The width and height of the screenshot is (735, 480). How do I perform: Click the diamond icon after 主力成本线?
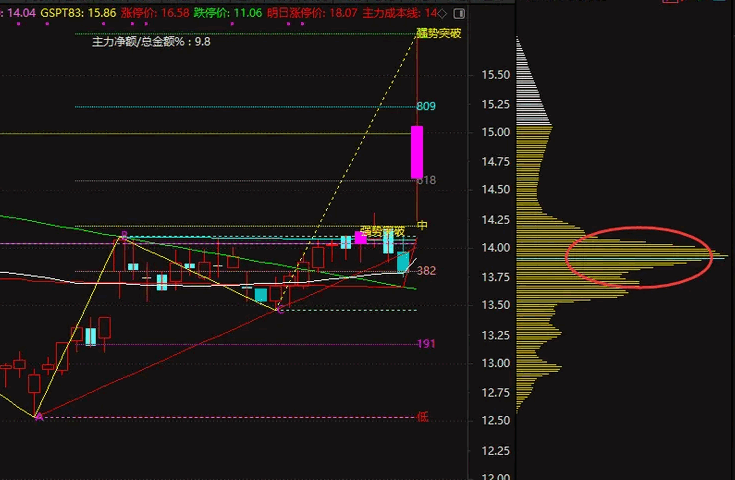pyautogui.click(x=442, y=14)
